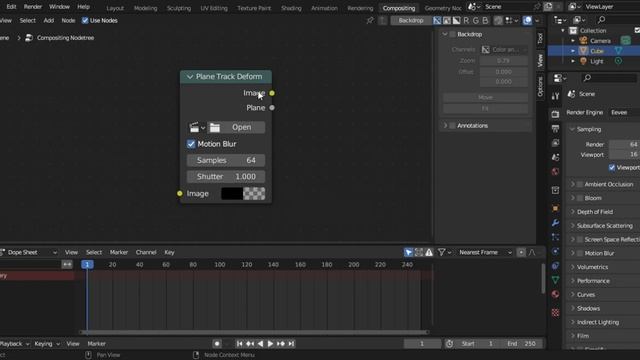
Task: Show the blue channel B in backdrop header
Action: pyautogui.click(x=485, y=20)
